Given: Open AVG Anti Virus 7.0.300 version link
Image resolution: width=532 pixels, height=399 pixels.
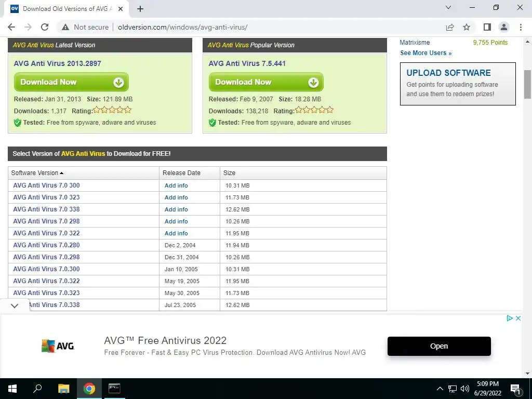Looking at the screenshot, I should click(46, 269).
